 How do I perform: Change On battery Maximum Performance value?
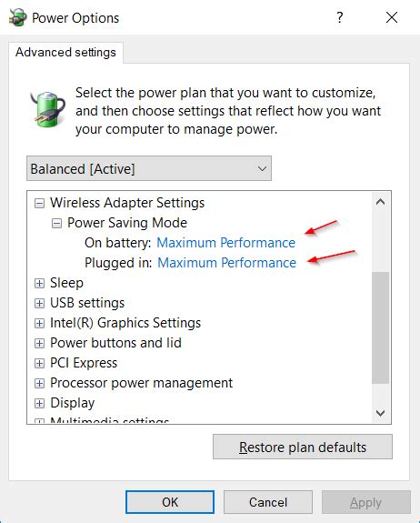pos(226,243)
